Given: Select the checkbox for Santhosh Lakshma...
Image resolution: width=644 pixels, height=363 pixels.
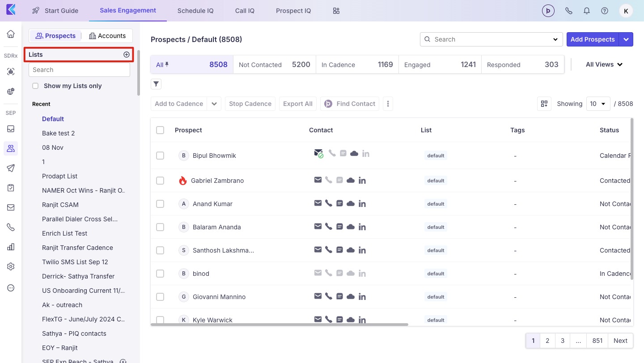Looking at the screenshot, I should (x=160, y=250).
